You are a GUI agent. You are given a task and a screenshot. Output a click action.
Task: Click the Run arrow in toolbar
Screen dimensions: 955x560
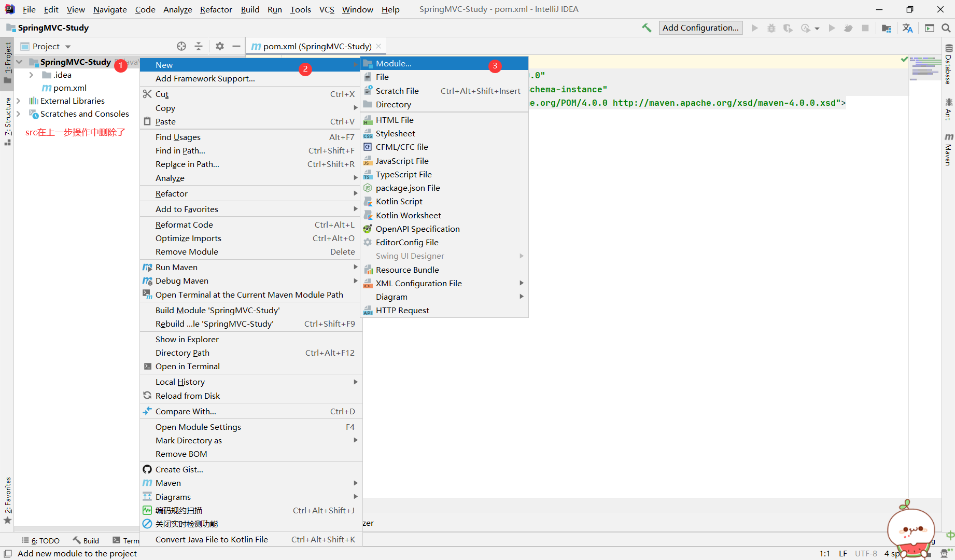[755, 28]
